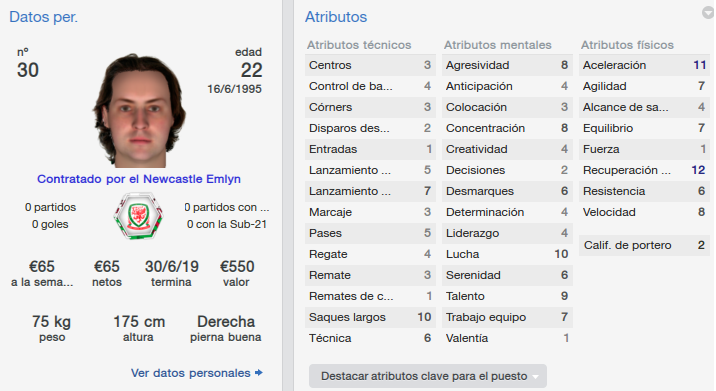Viewport: 716px width, 391px height.
Task: Click the arrow icon beside 'Ver datos personales'
Action: pyautogui.click(x=259, y=373)
